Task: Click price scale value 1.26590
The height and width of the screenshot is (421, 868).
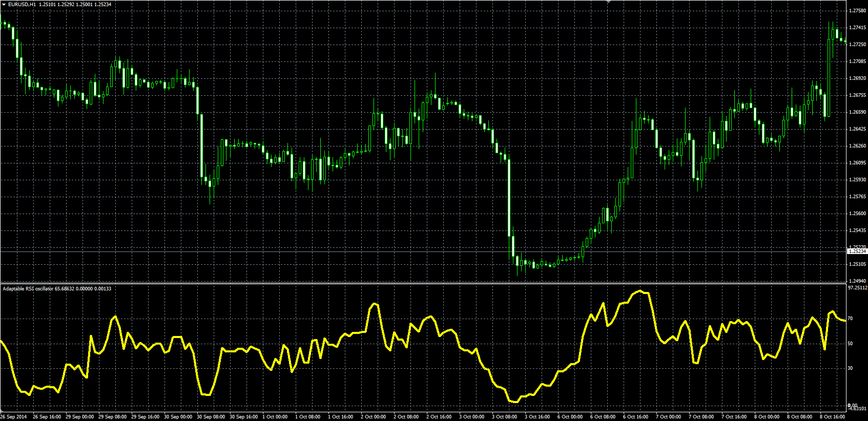Action: 857,112
